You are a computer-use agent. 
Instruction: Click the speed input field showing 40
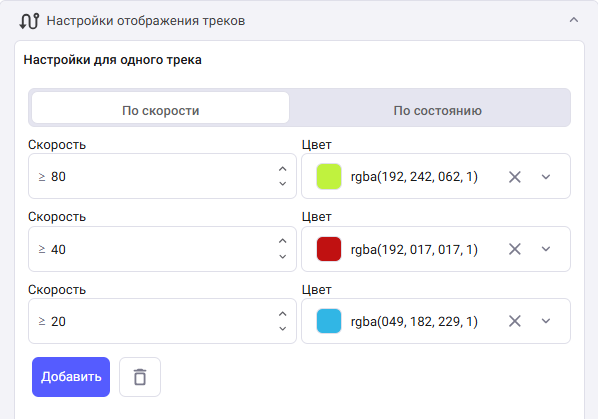pos(162,249)
